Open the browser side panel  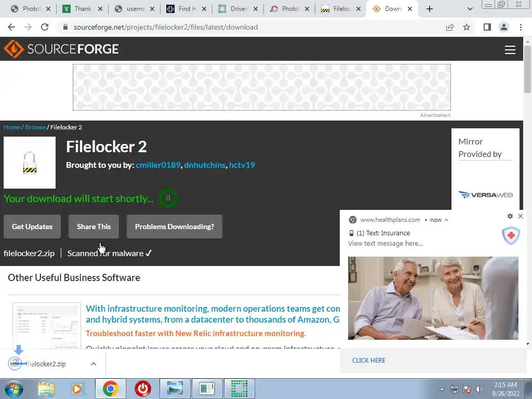pyautogui.click(x=487, y=27)
